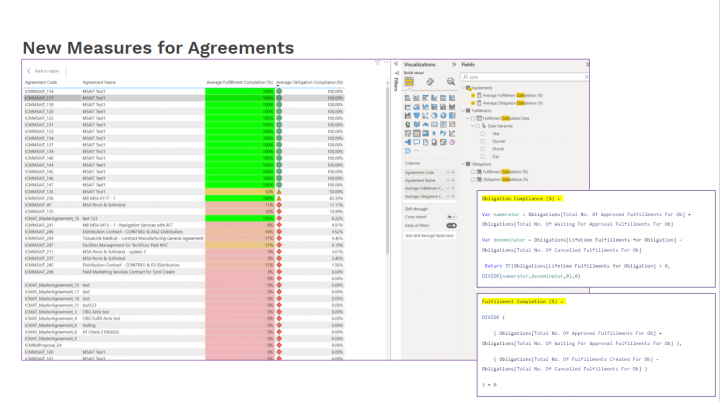Screen dimensions: 720x401
Task: Open the Analytics magnifier icon
Action: (451, 82)
